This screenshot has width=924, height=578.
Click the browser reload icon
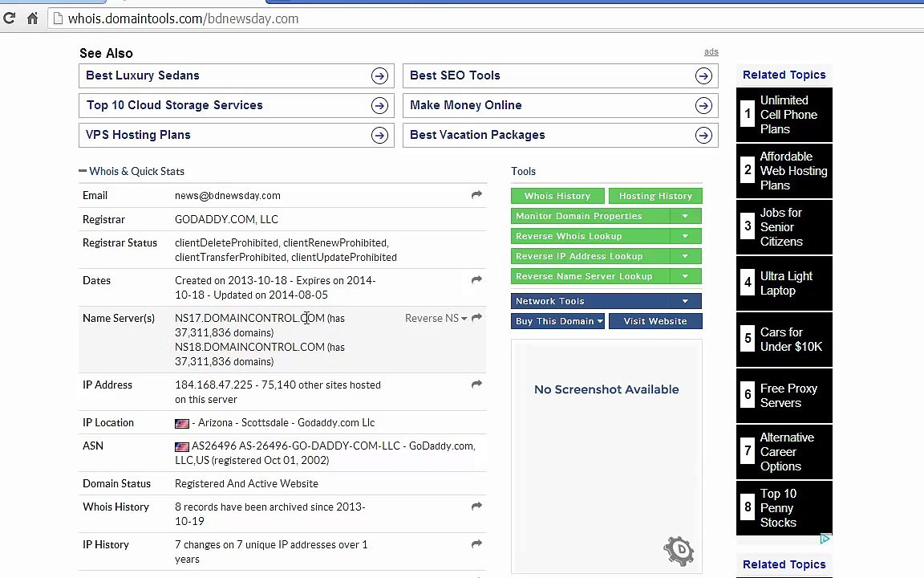pos(9,18)
